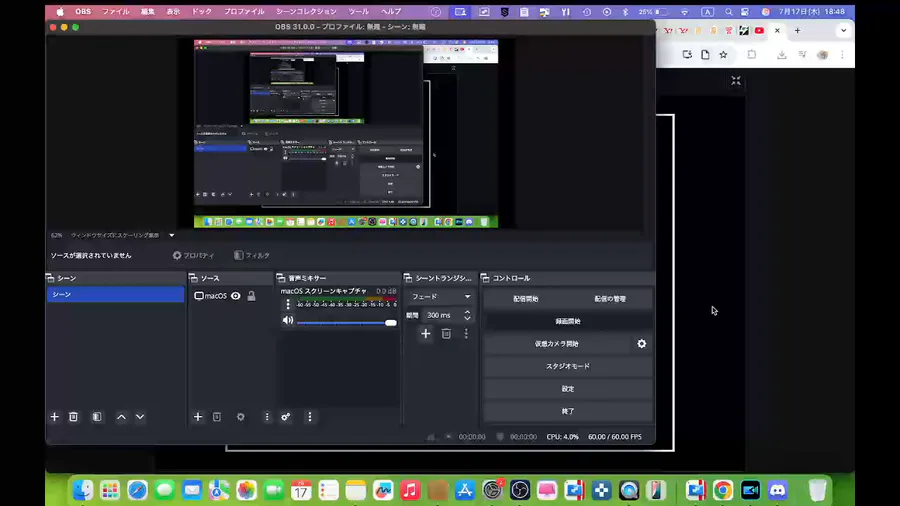The width and height of the screenshot is (900, 506).
Task: Open Finder from the Dock
Action: (83, 490)
